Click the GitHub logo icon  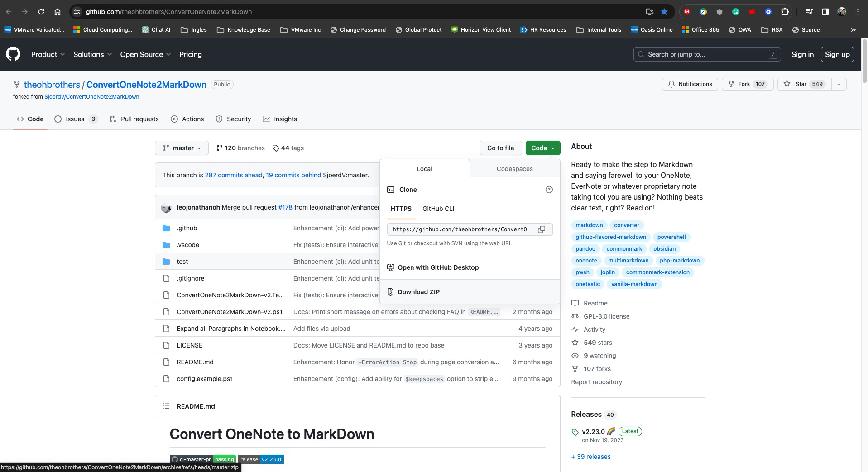[13, 54]
